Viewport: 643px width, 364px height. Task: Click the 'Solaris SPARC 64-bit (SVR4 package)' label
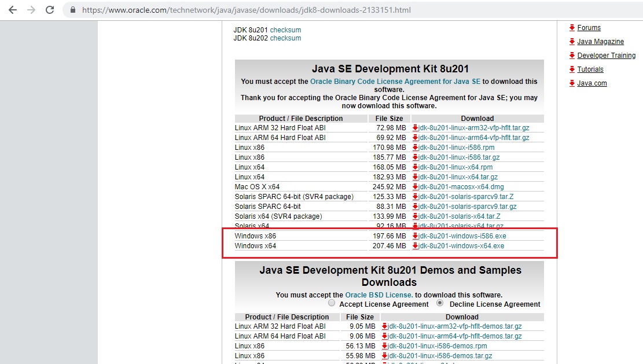(x=294, y=197)
